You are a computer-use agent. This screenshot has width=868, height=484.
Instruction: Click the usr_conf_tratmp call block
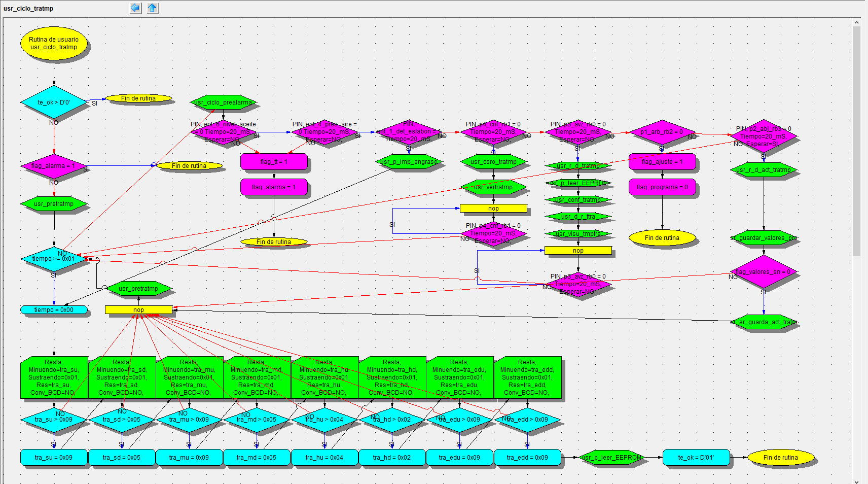578,200
